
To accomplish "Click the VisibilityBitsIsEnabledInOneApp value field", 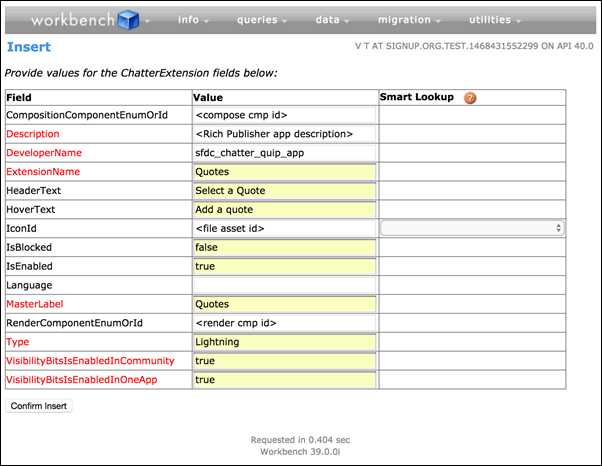I will [x=285, y=380].
